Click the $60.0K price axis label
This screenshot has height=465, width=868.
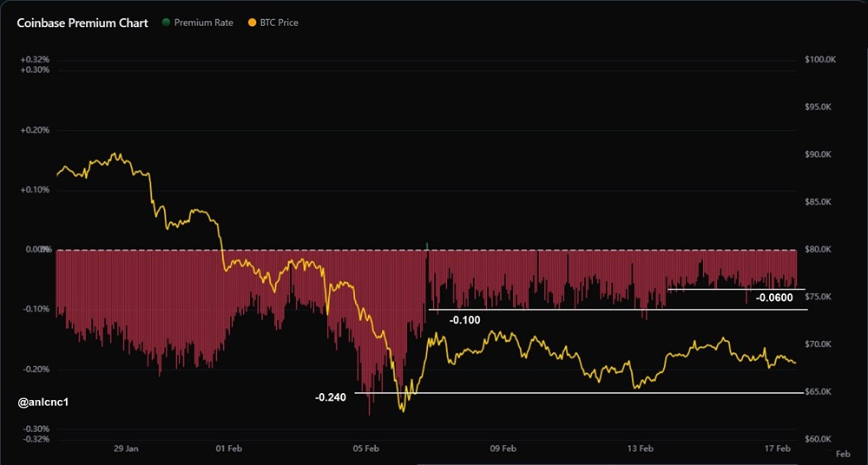tap(819, 439)
